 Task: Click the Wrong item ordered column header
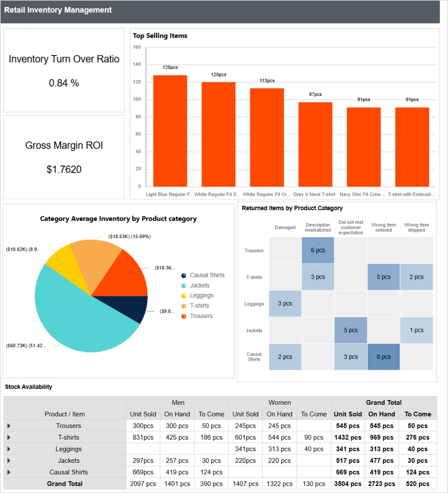click(x=383, y=227)
